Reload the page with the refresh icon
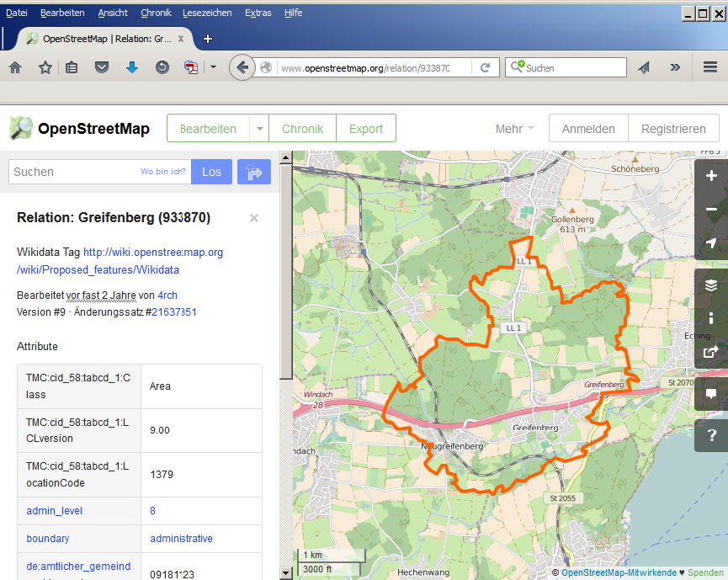Screen dimensions: 728x580 point(485,68)
